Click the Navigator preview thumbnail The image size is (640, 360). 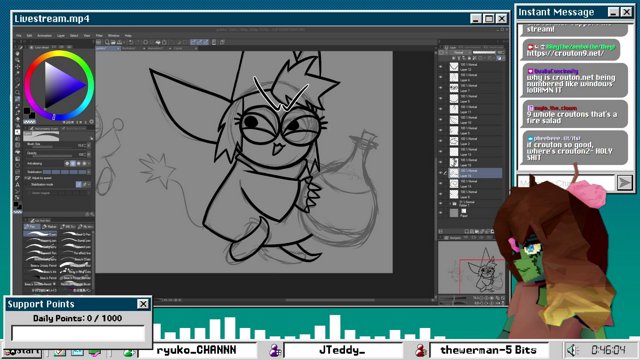471,268
